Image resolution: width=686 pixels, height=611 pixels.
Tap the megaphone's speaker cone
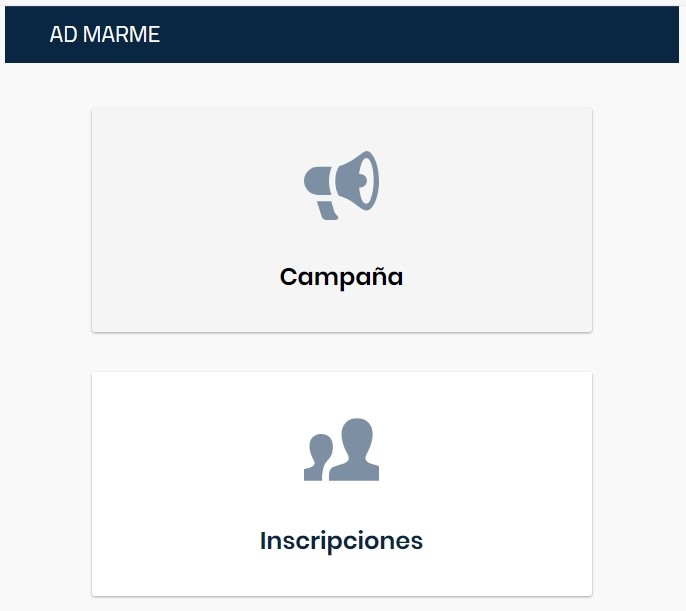[x=358, y=180]
